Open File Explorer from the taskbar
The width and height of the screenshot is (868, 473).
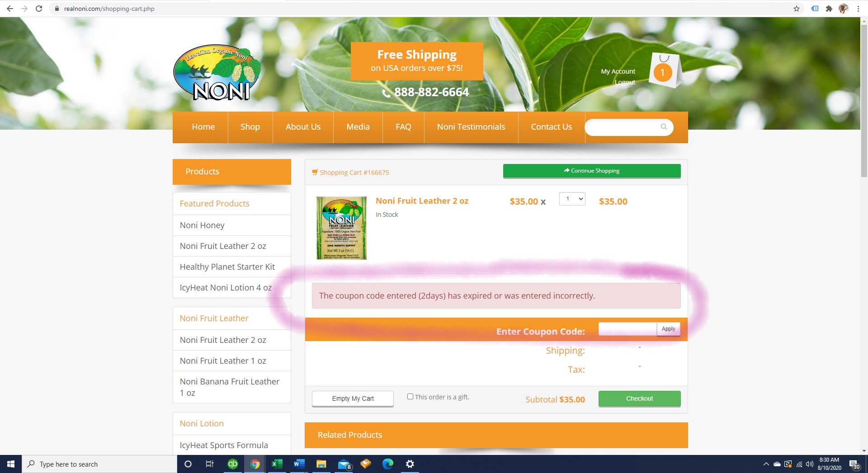321,464
